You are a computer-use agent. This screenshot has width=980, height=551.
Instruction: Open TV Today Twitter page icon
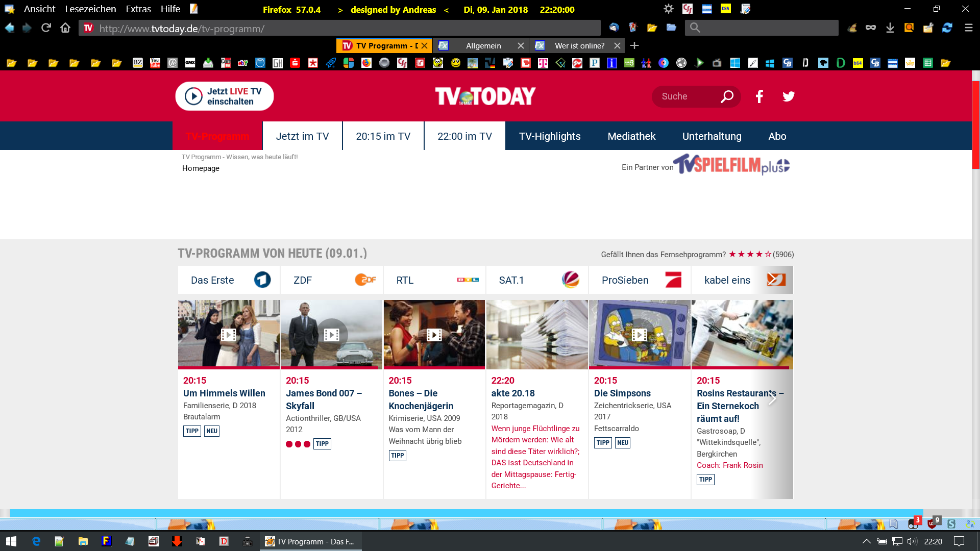coord(789,96)
